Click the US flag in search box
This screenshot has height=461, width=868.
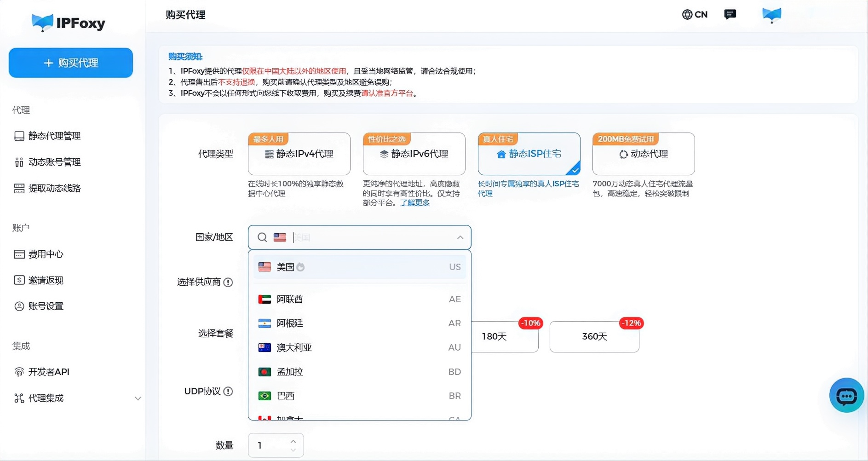point(280,237)
